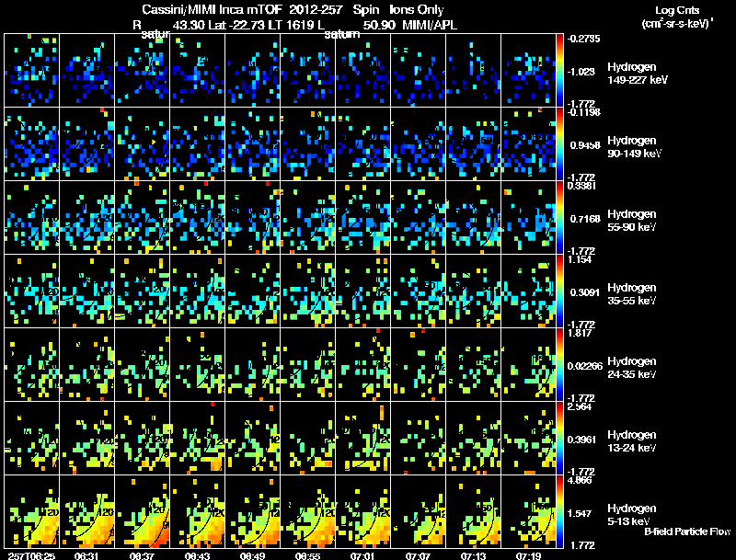Screen dimensions: 736x560
Task: Click the 06:49 time axis label
Action: coord(252,555)
